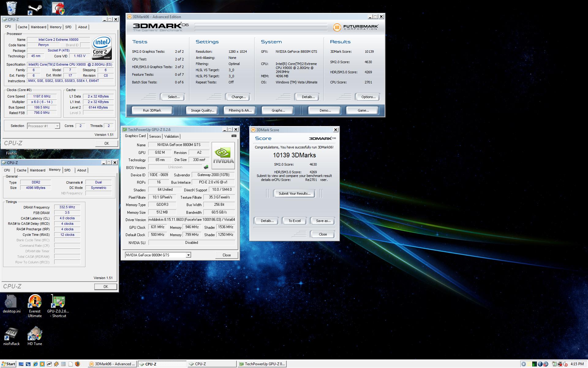This screenshot has width=588, height=368.
Task: Close the 3DMark Score dialog with Close button
Action: pos(323,234)
